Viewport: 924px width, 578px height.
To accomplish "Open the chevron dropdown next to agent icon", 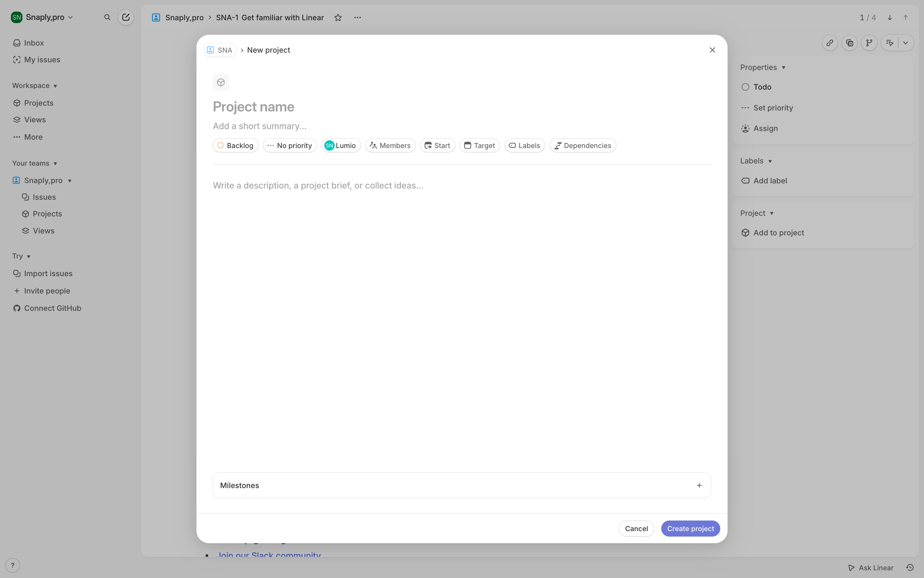I will [906, 43].
